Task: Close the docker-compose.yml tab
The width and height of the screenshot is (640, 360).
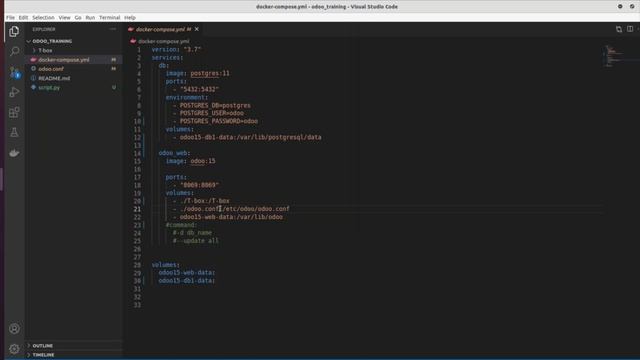Action: tap(197, 29)
